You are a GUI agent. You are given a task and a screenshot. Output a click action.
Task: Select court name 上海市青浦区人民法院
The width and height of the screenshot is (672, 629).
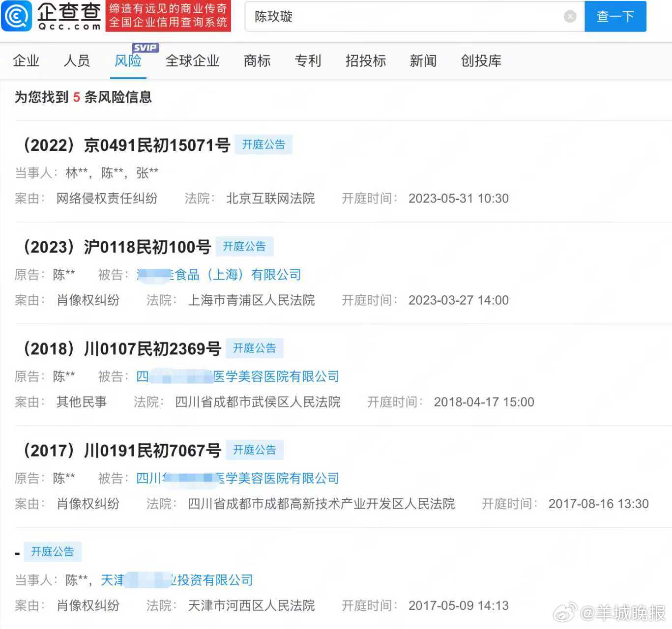(251, 300)
